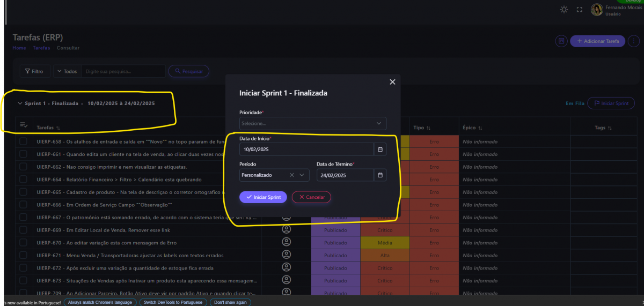Open calendar picker for Data de Início
The image size is (644, 306).
(380, 150)
